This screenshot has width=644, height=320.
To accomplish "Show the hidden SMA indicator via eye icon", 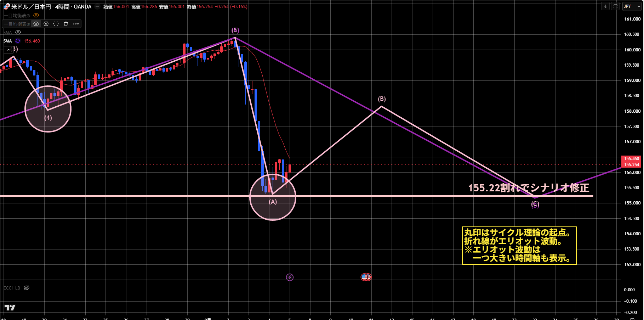I will pos(18,32).
